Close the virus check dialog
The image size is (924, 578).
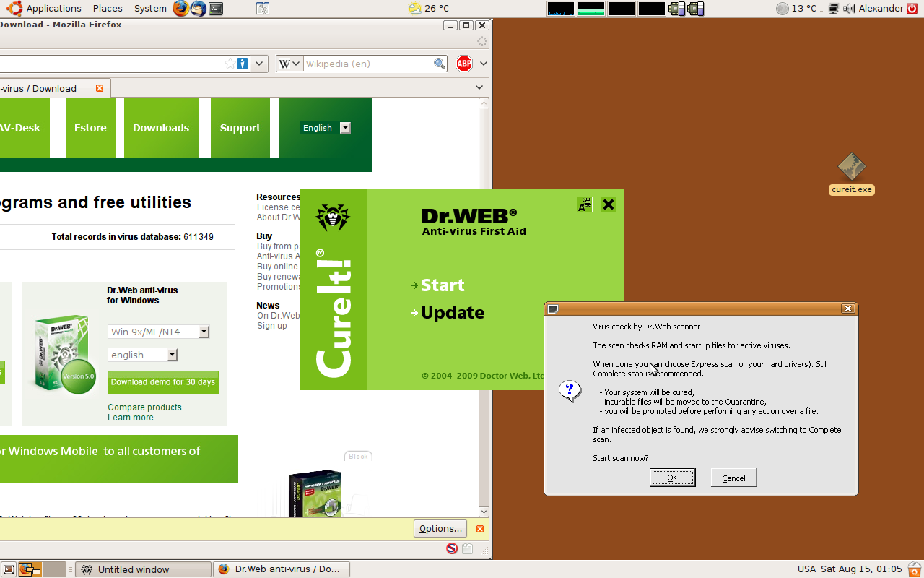coord(848,309)
